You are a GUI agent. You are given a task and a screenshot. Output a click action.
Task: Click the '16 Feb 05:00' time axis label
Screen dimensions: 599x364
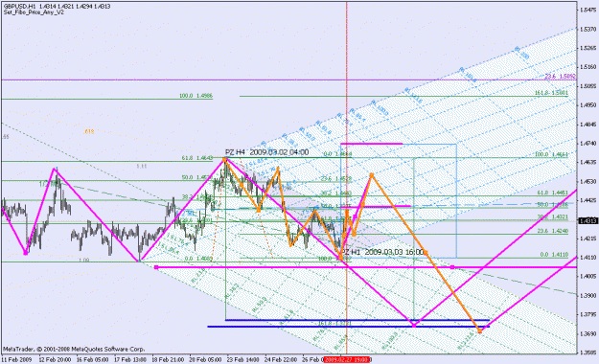coord(92,360)
